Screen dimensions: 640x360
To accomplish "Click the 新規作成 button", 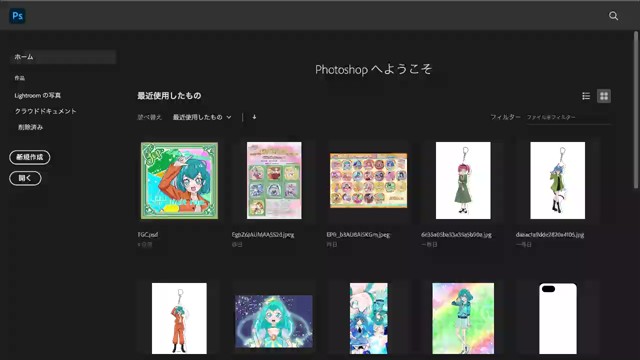I will pos(30,157).
